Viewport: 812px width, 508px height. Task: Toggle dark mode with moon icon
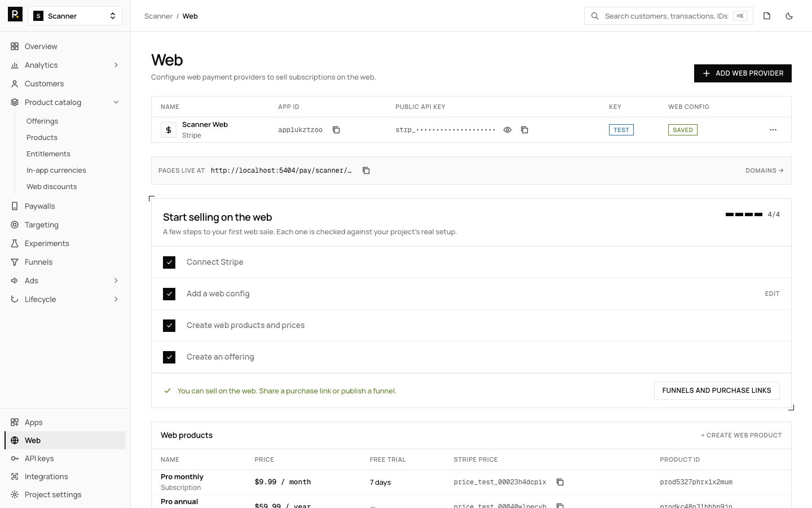point(789,16)
